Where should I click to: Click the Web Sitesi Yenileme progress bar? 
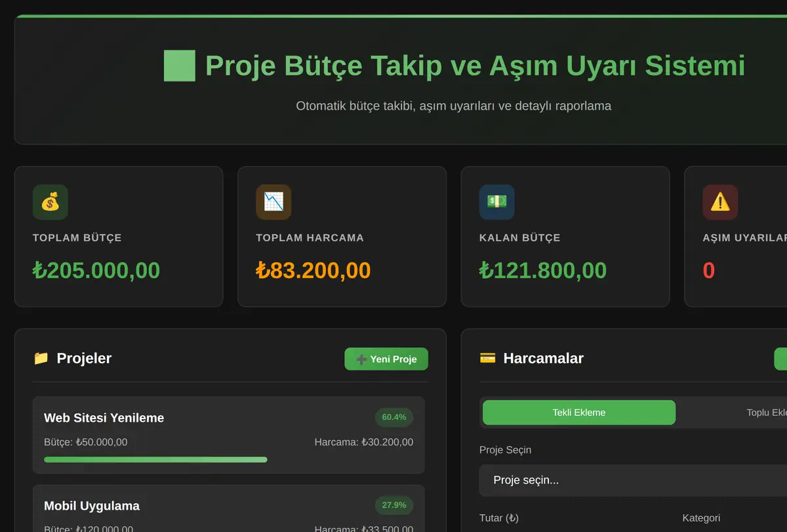tap(228, 460)
